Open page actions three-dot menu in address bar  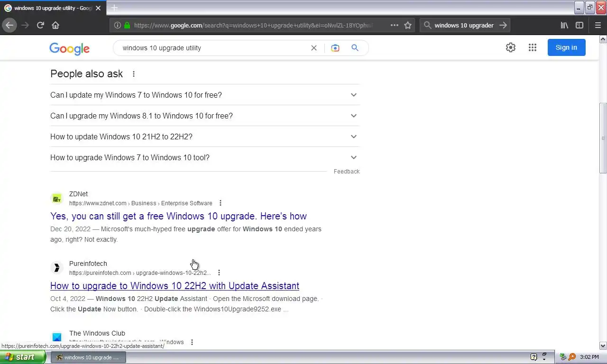click(x=395, y=25)
